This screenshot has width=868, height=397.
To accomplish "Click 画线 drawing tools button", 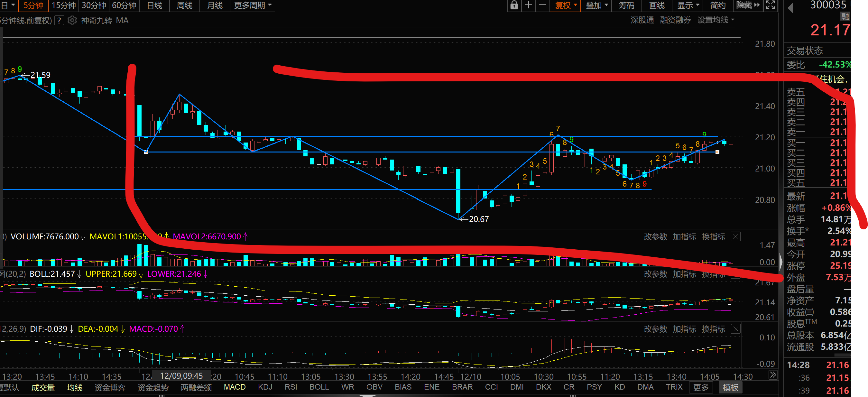I will coord(657,5).
